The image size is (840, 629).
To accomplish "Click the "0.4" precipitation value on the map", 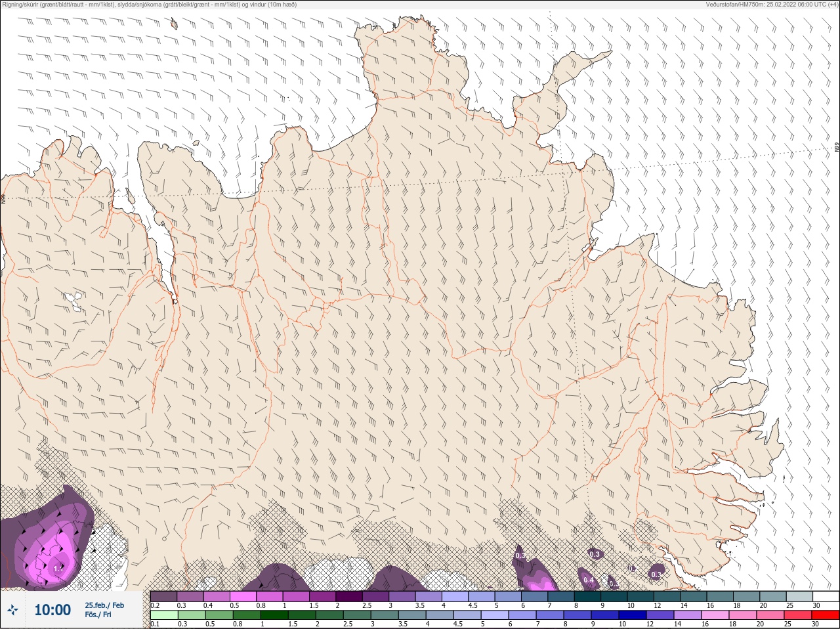I will pos(589,580).
